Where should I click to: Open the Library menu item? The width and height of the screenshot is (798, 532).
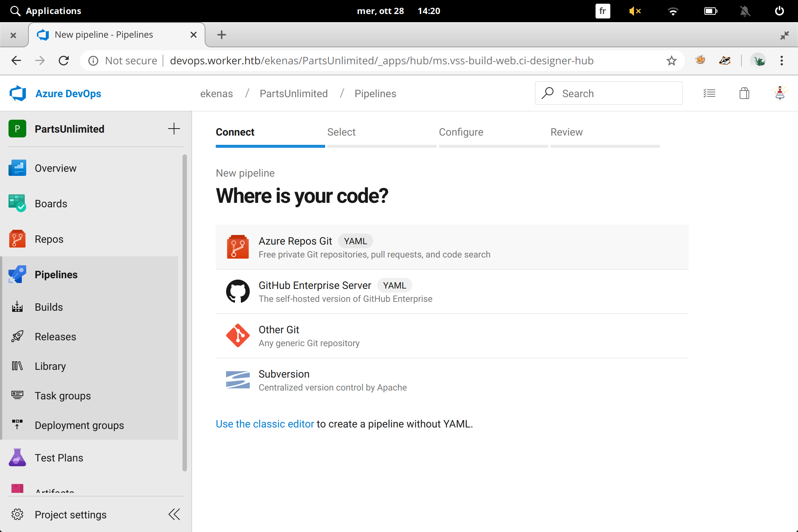click(50, 366)
